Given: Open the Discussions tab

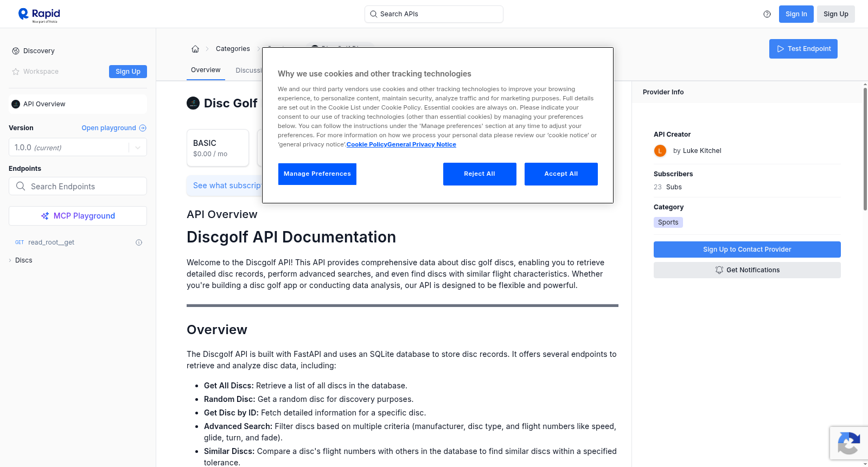Looking at the screenshot, I should click(x=250, y=71).
